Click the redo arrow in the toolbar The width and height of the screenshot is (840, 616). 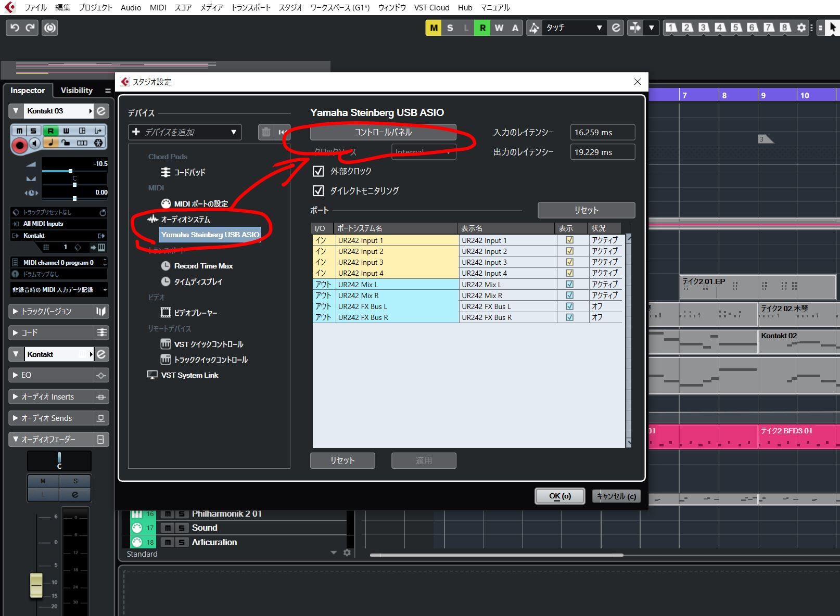coord(30,28)
